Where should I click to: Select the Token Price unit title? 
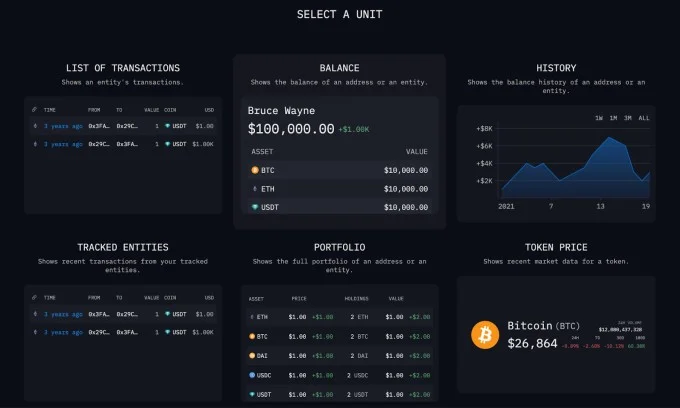tap(556, 247)
